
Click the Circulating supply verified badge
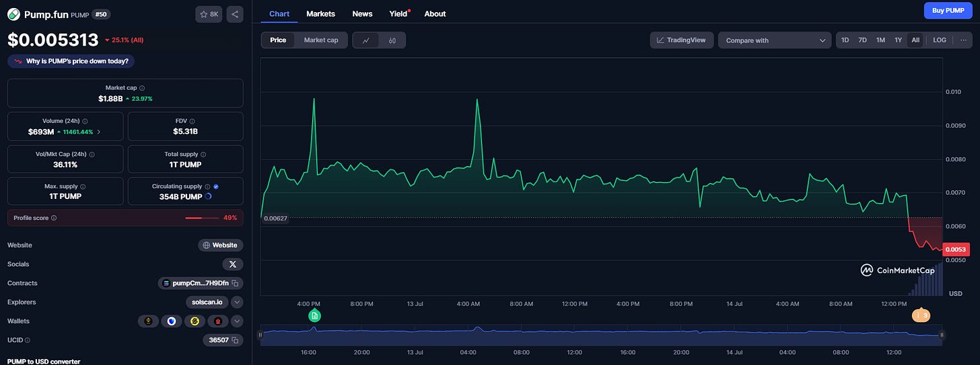[215, 186]
